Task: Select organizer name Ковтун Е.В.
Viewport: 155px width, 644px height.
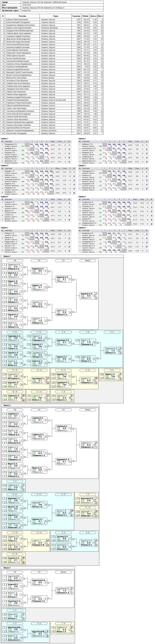Action: 27,11
